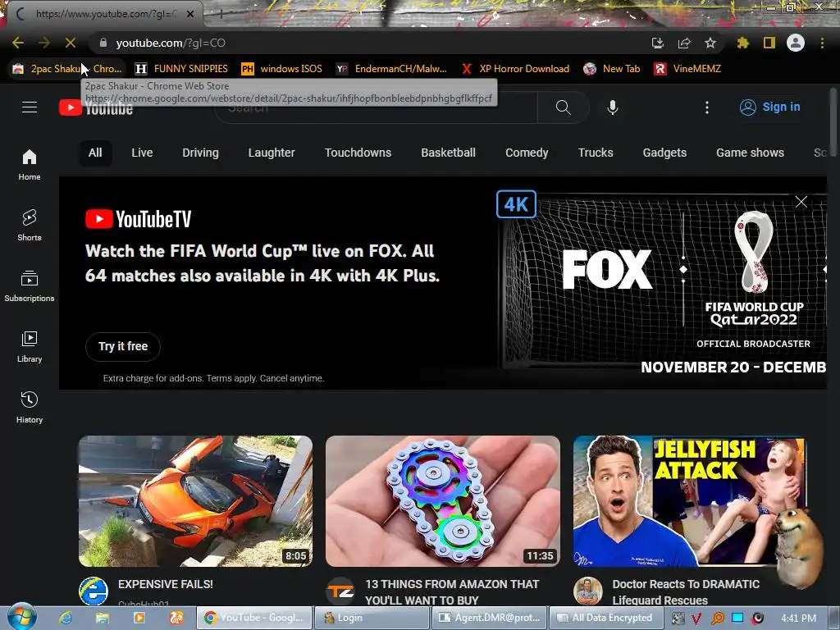Click the search magnifier button
The height and width of the screenshot is (630, 840).
pos(563,107)
